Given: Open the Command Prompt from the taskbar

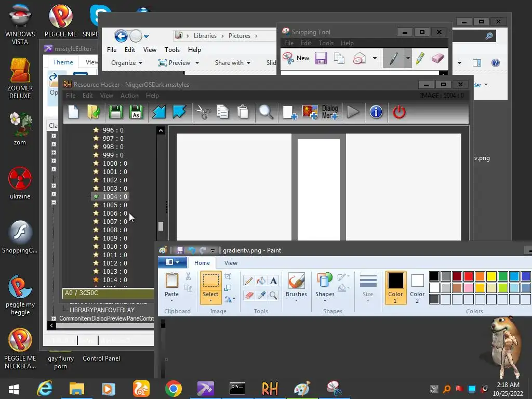Looking at the screenshot, I should [237, 389].
